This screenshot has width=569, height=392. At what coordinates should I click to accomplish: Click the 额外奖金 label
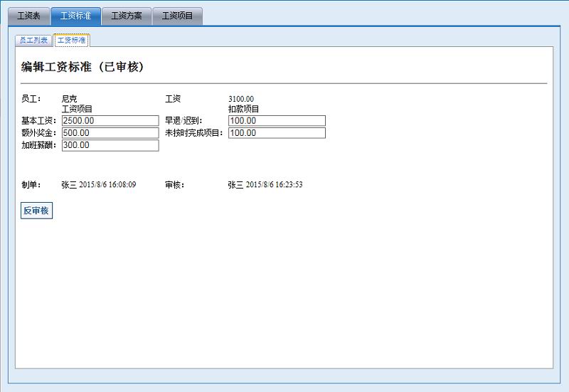(39, 133)
